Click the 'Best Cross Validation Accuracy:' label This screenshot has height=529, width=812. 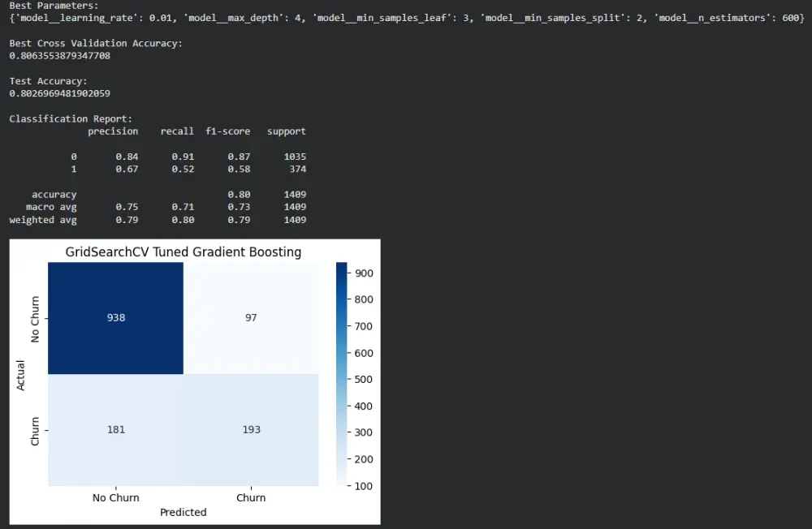pos(96,44)
